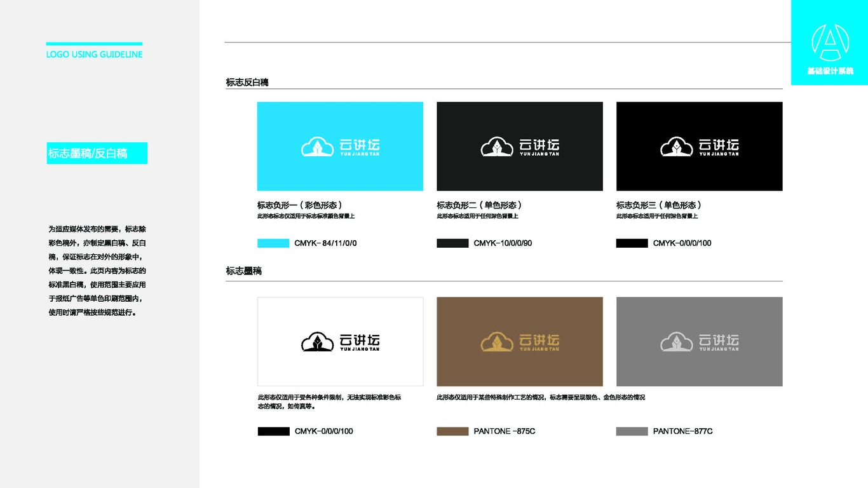Viewport: 868px width, 488px height.
Task: Click the note mentioning 银色、金色形态
Action: (541, 398)
